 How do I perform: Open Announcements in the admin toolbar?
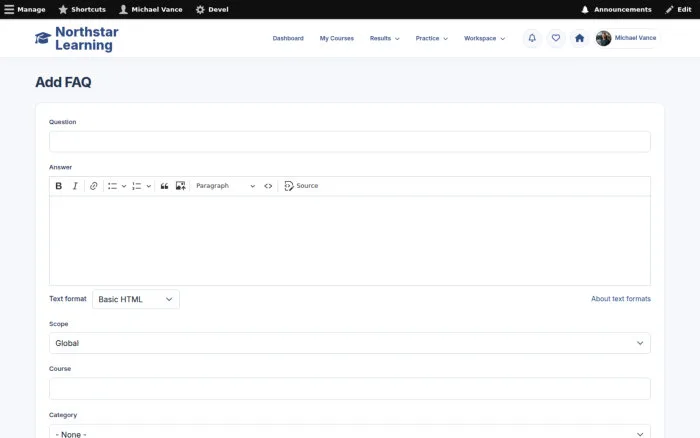(616, 9)
